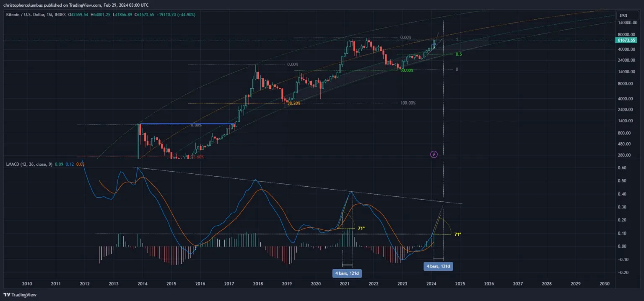This screenshot has height=301, width=644.
Task: Click the 61673.65 current price label
Action: [626, 40]
